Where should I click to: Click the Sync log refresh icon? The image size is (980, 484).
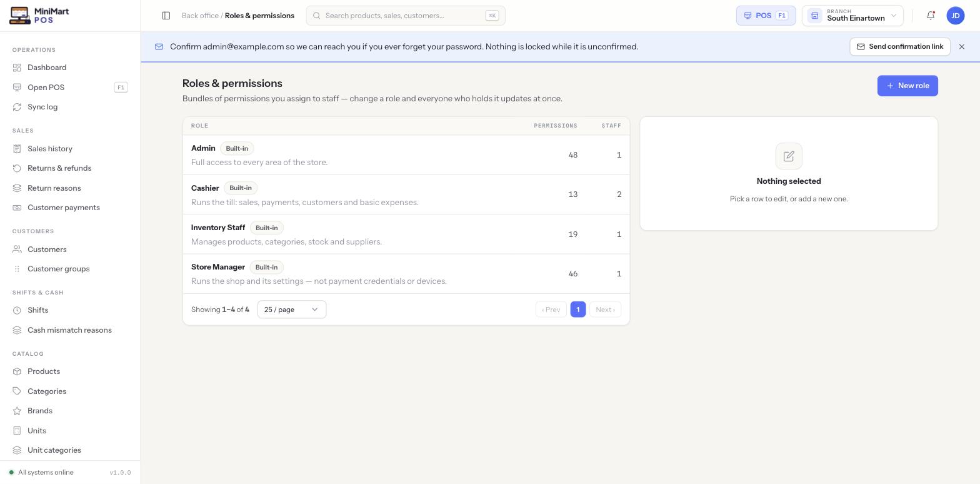17,107
